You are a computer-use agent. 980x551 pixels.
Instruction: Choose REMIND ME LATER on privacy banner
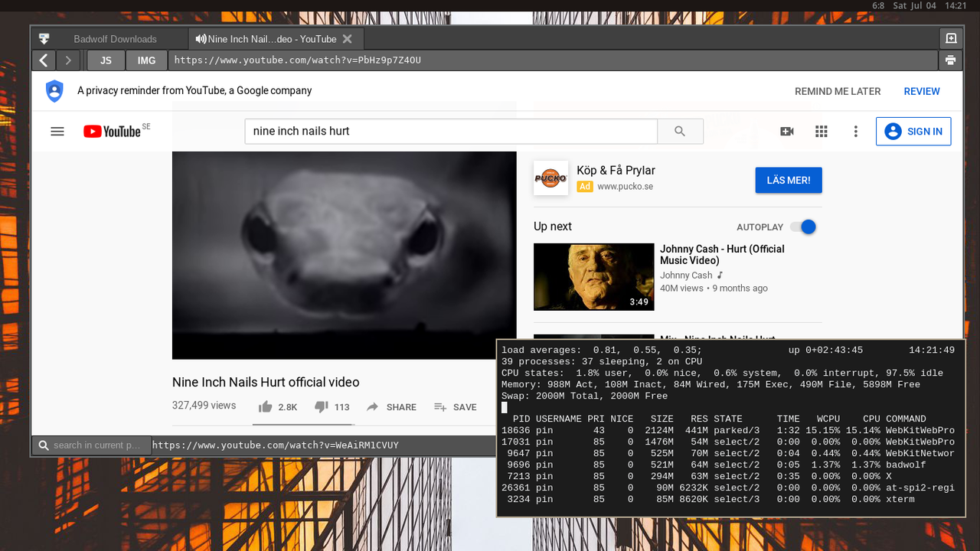tap(838, 91)
